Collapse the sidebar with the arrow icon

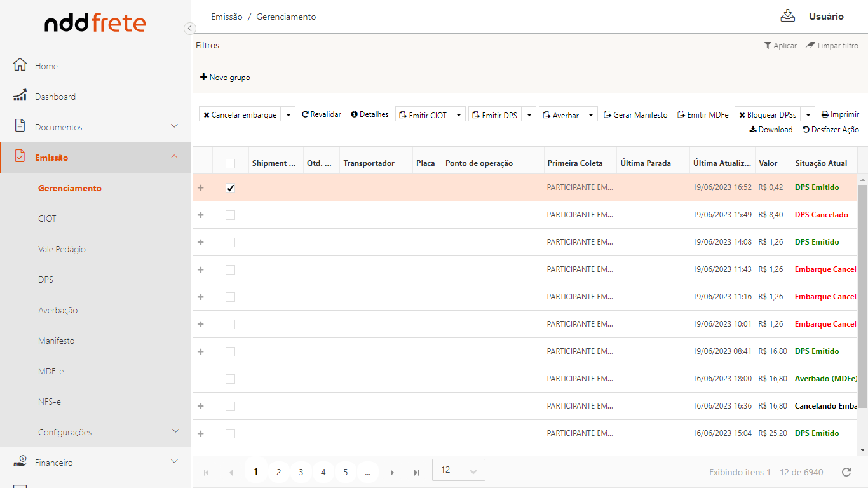pos(189,28)
